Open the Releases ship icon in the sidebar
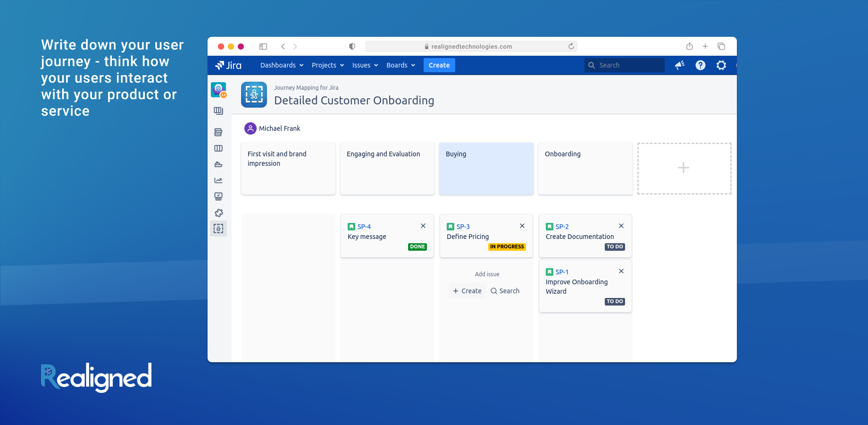This screenshot has width=868, height=425. coord(218,164)
